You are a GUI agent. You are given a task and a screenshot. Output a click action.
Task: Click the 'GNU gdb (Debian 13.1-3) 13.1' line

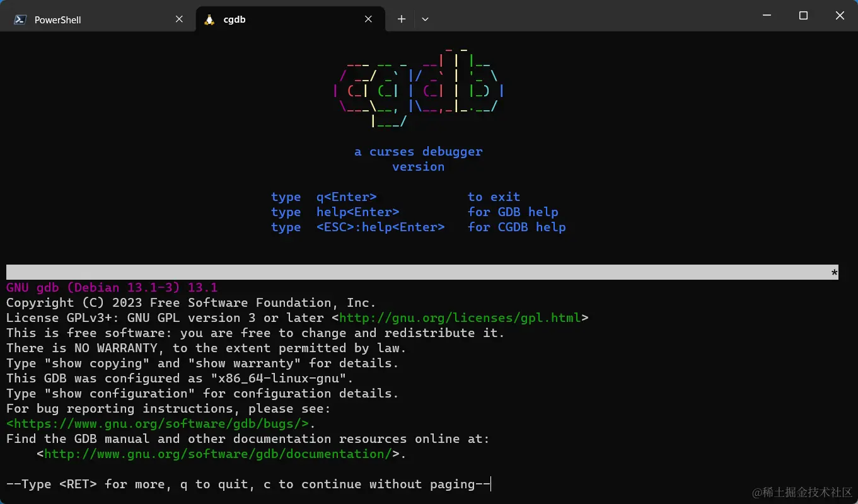112,288
